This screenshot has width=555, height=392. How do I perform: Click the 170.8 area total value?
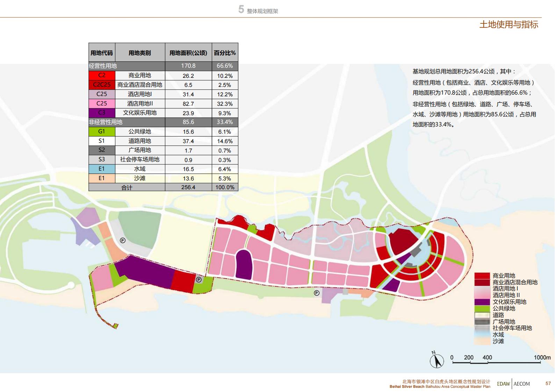pyautogui.click(x=188, y=66)
